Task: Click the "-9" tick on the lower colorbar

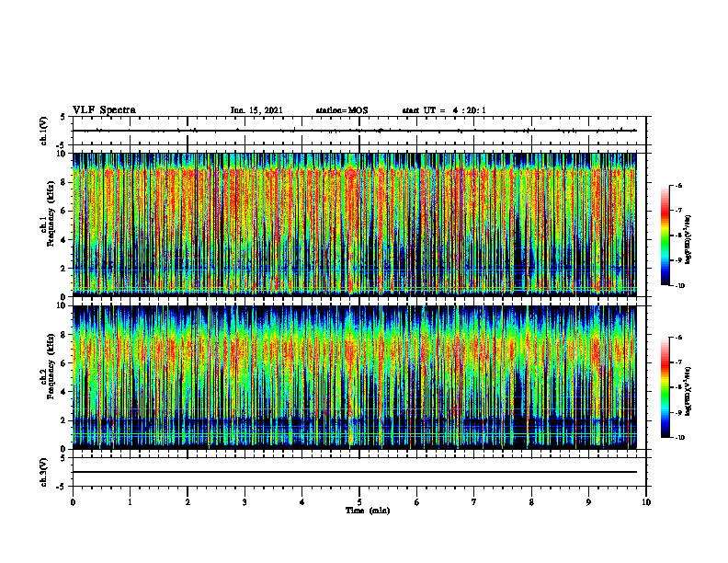Action: pyautogui.click(x=678, y=412)
